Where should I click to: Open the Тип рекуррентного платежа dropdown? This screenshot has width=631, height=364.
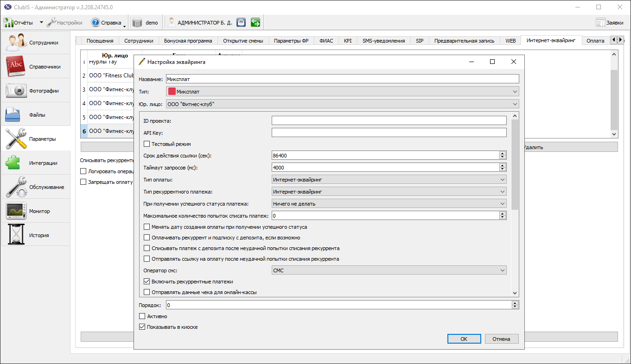(x=389, y=192)
